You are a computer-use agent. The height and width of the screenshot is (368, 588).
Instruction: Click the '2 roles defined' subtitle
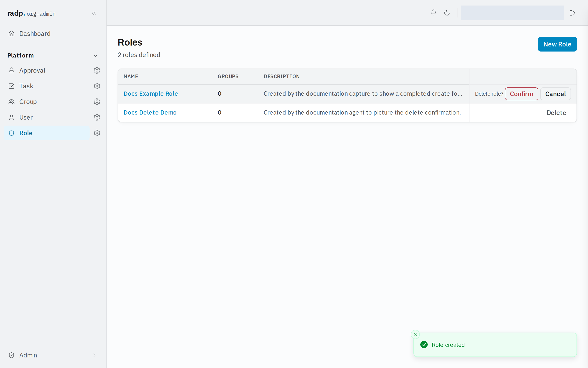pos(139,55)
